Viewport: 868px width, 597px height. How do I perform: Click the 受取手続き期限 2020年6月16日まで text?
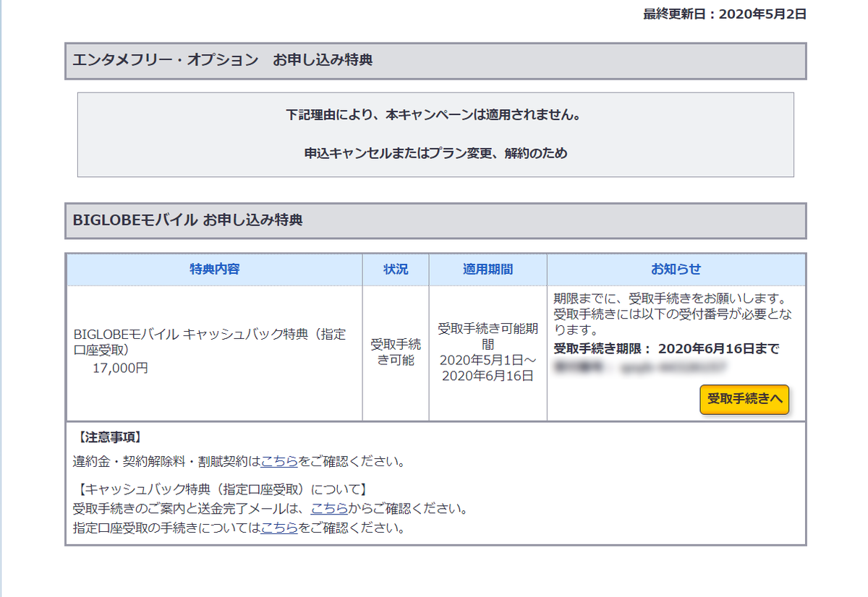click(666, 349)
